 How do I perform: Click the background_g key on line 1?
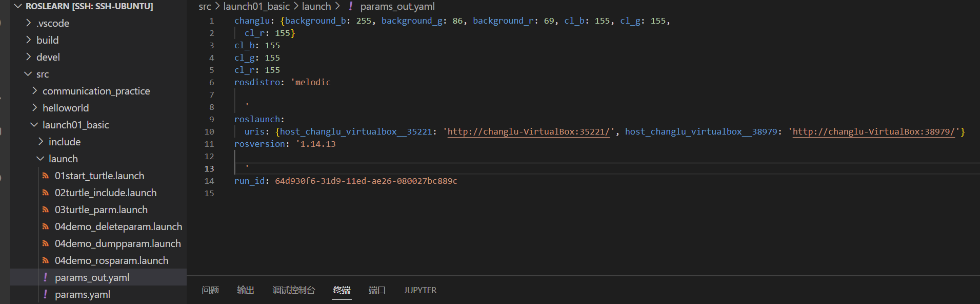coord(411,21)
